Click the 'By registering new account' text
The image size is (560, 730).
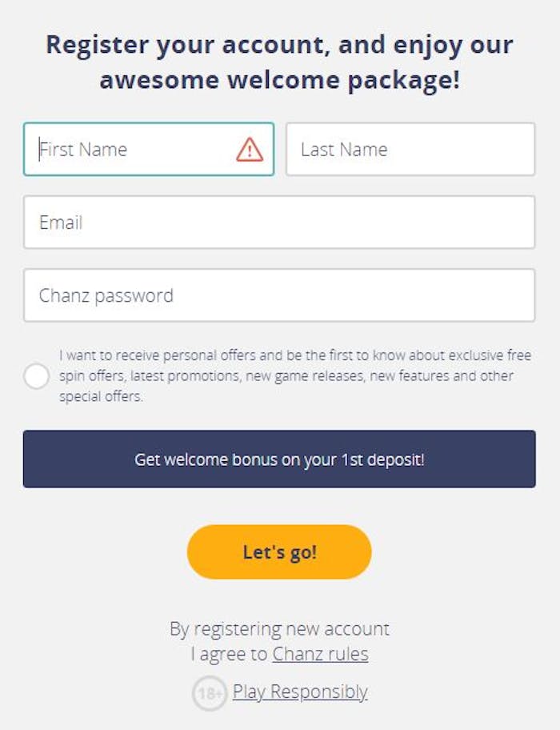279,629
